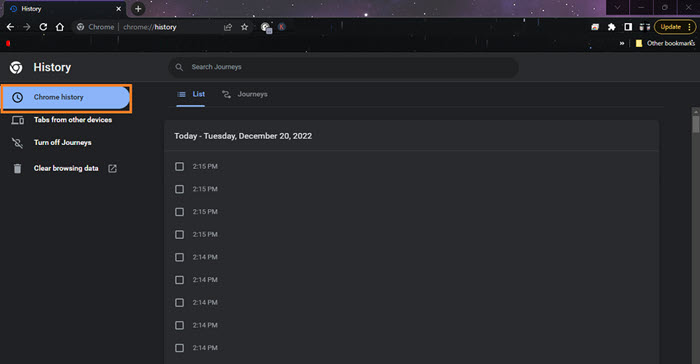This screenshot has width=700, height=364.
Task: Close the History tab
Action: (x=118, y=8)
